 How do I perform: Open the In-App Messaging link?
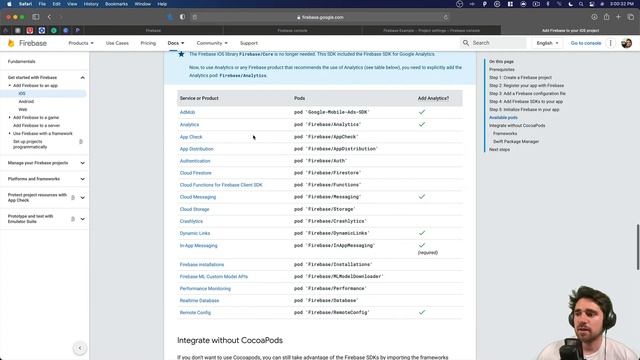coord(198,246)
